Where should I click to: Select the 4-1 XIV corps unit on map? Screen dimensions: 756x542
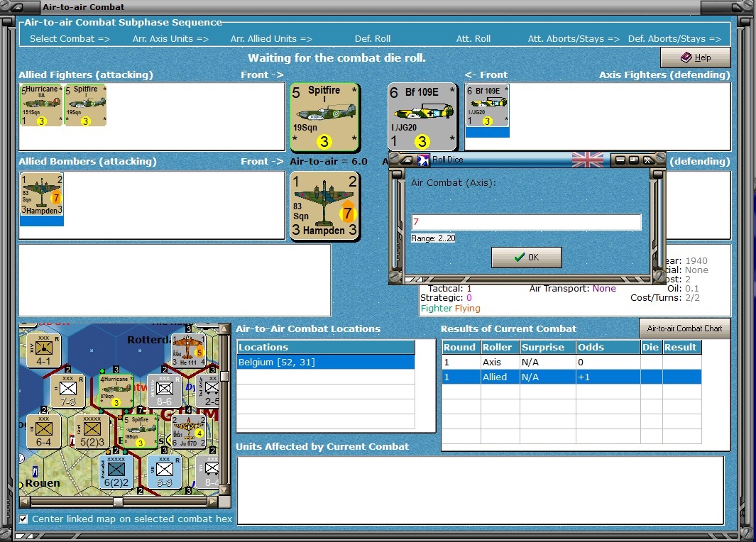[x=43, y=350]
